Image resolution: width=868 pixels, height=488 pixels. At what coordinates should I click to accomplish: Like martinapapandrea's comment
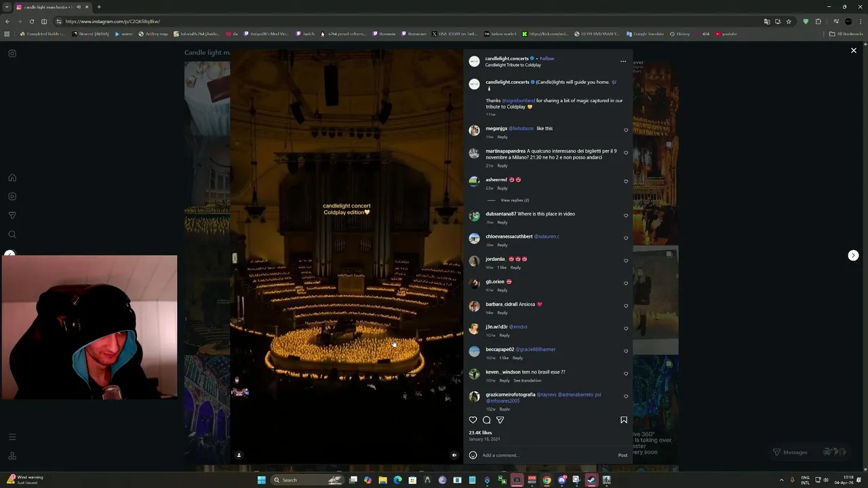[626, 153]
